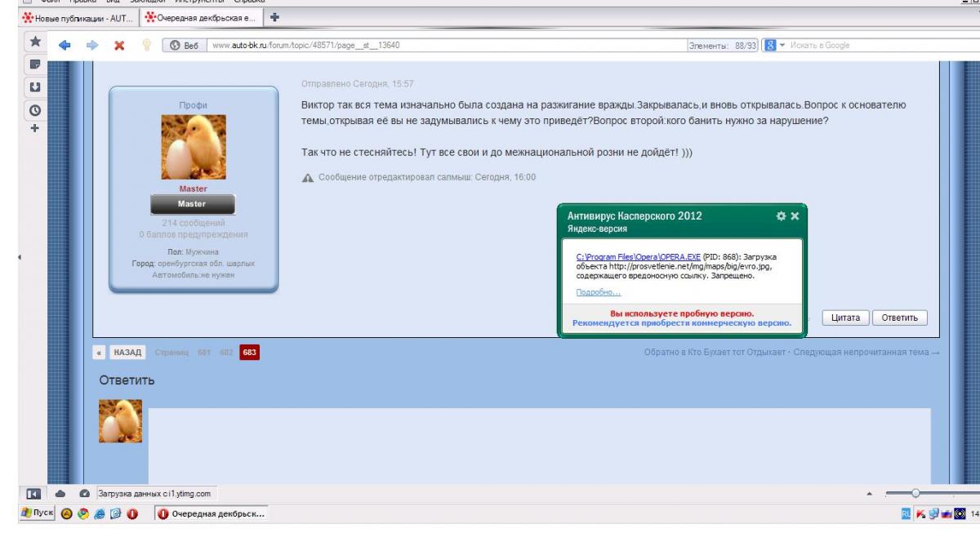This screenshot has height=551, width=980.
Task: Click the reply text area
Action: (x=539, y=445)
